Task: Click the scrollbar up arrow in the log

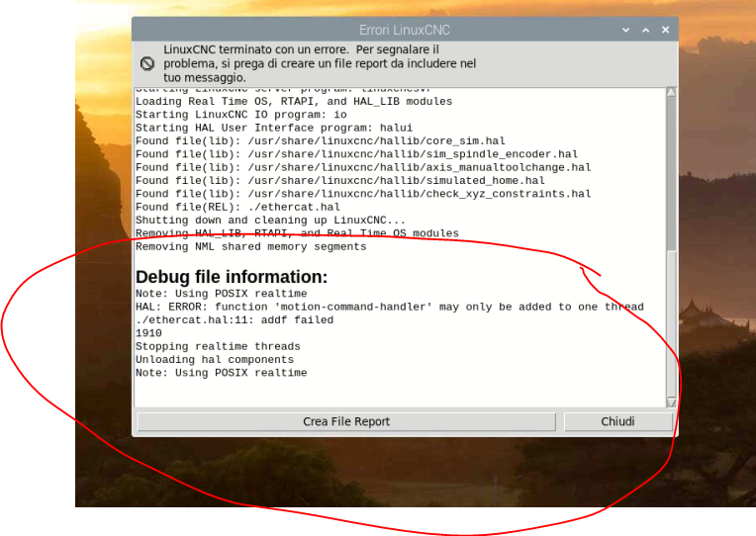Action: coord(671,92)
